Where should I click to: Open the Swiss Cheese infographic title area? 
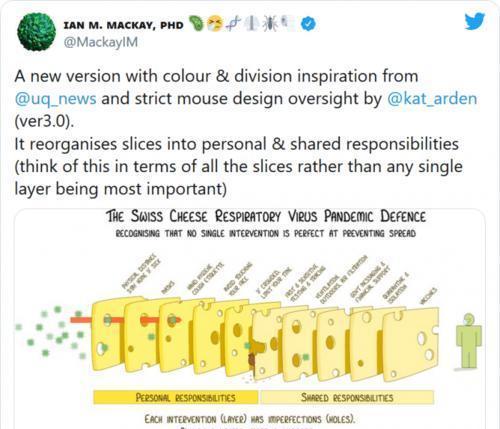pyautogui.click(x=266, y=216)
